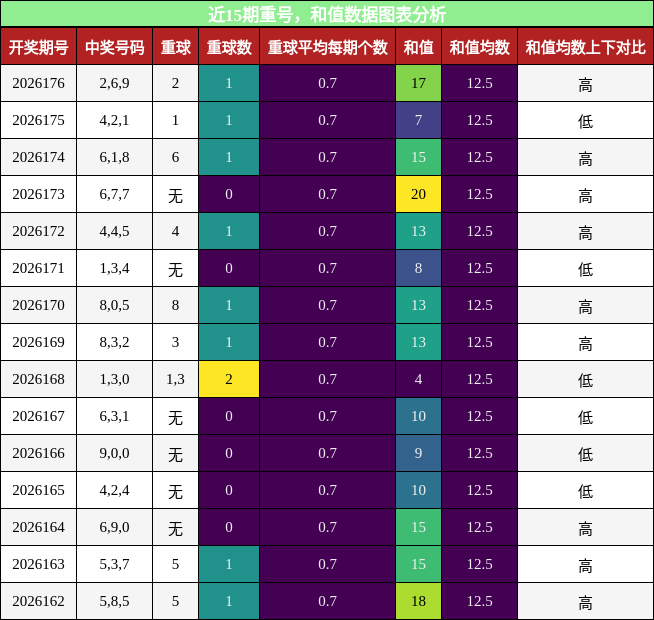The height and width of the screenshot is (620, 654).
Task: Select period number 2026175
Action: [x=38, y=120]
